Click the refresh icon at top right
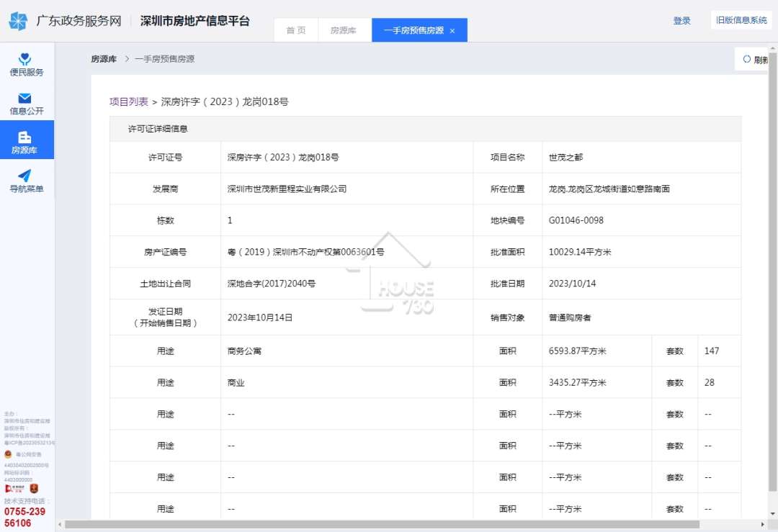 [x=747, y=59]
